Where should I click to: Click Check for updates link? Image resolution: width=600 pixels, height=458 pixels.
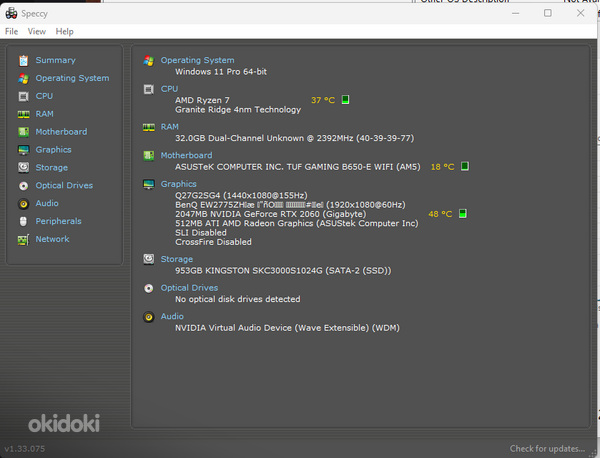tap(547, 449)
